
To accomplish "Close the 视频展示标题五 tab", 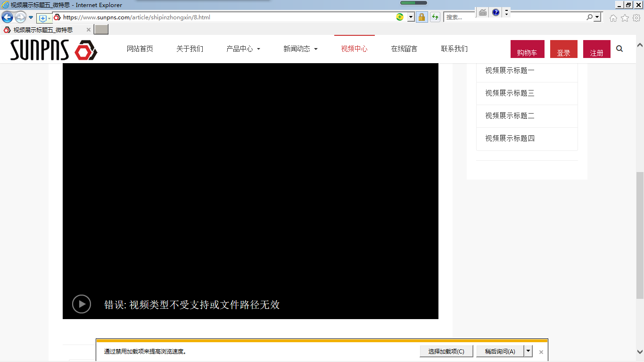I will [x=88, y=30].
